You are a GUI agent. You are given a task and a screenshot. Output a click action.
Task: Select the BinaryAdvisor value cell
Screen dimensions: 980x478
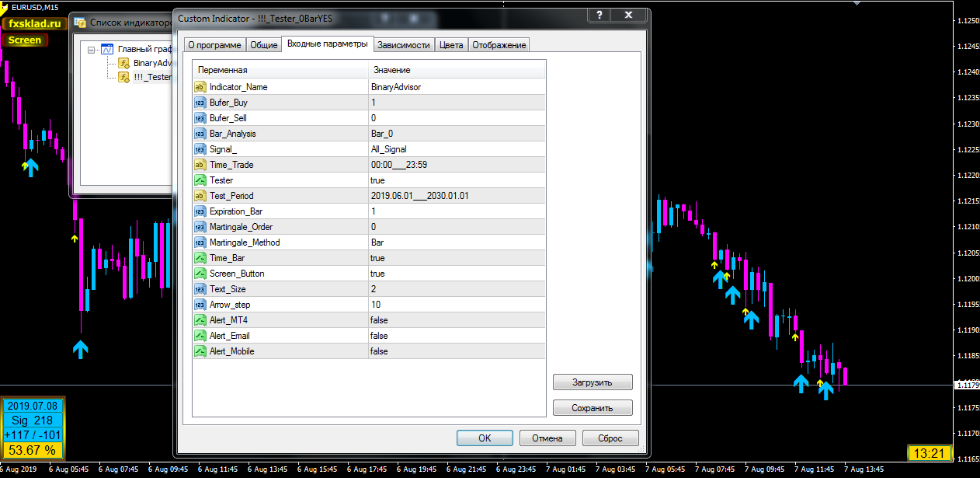point(457,87)
